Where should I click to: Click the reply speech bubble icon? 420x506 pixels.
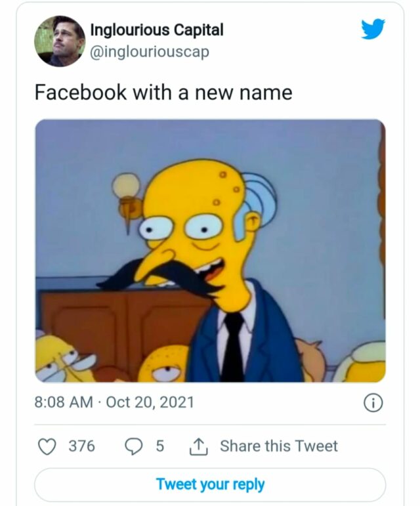(x=134, y=446)
